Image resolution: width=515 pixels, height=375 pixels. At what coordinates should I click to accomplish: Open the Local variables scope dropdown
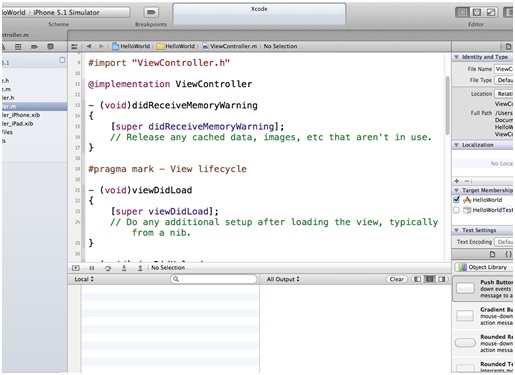point(84,279)
